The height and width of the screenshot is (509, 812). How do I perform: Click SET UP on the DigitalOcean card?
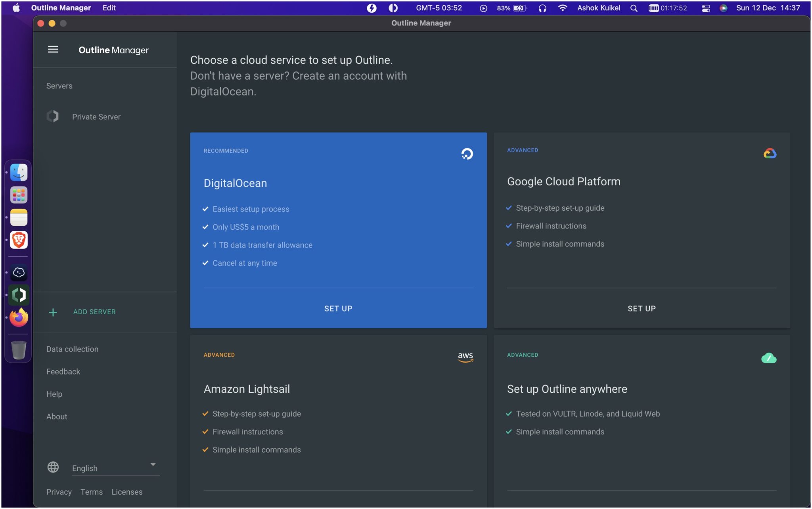pyautogui.click(x=338, y=308)
